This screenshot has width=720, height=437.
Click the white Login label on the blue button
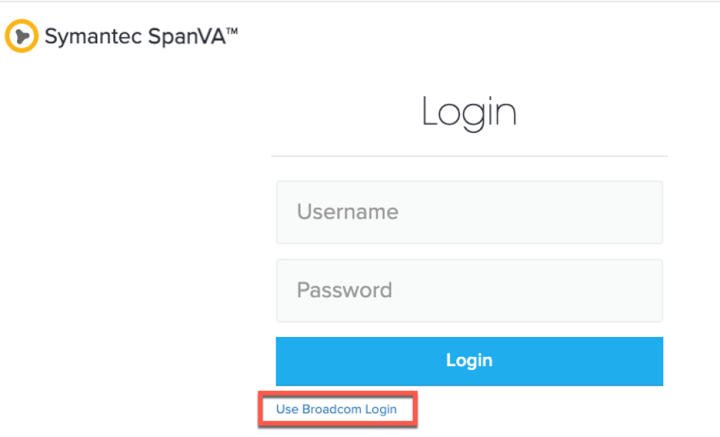click(469, 361)
